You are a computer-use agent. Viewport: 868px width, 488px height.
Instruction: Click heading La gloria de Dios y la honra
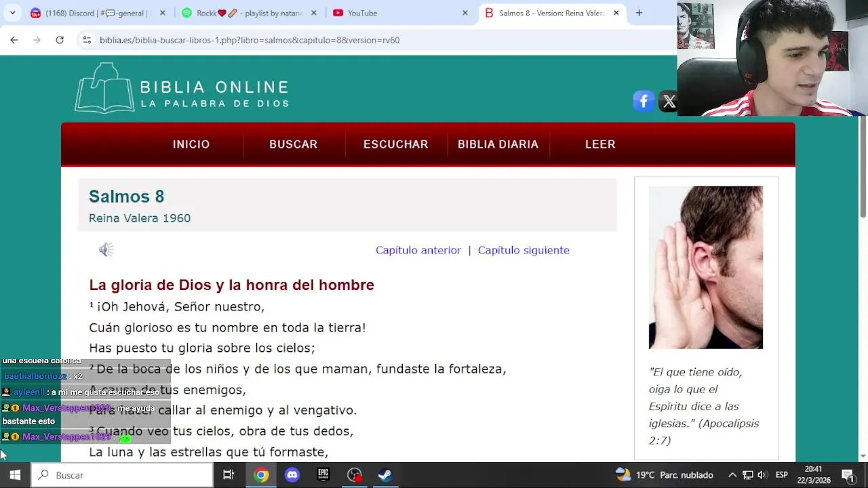tap(232, 285)
